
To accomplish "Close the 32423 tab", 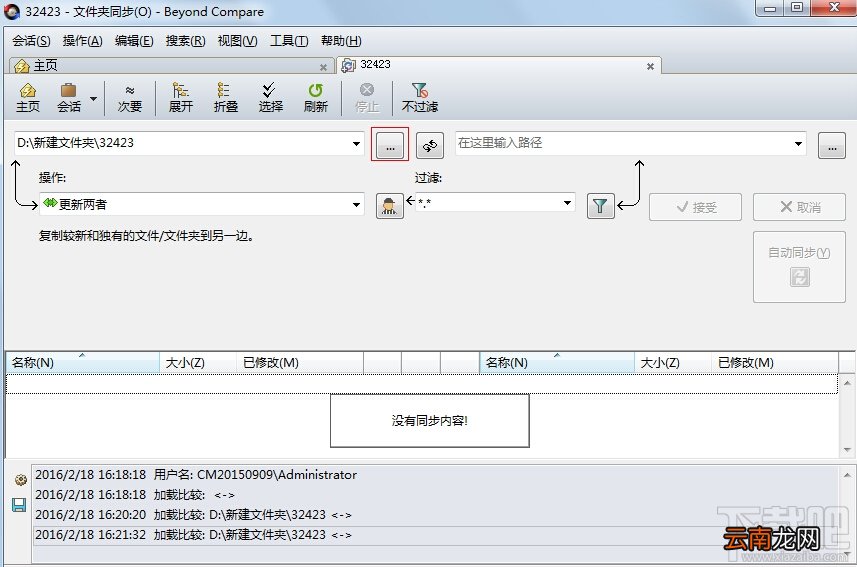I will click(650, 66).
